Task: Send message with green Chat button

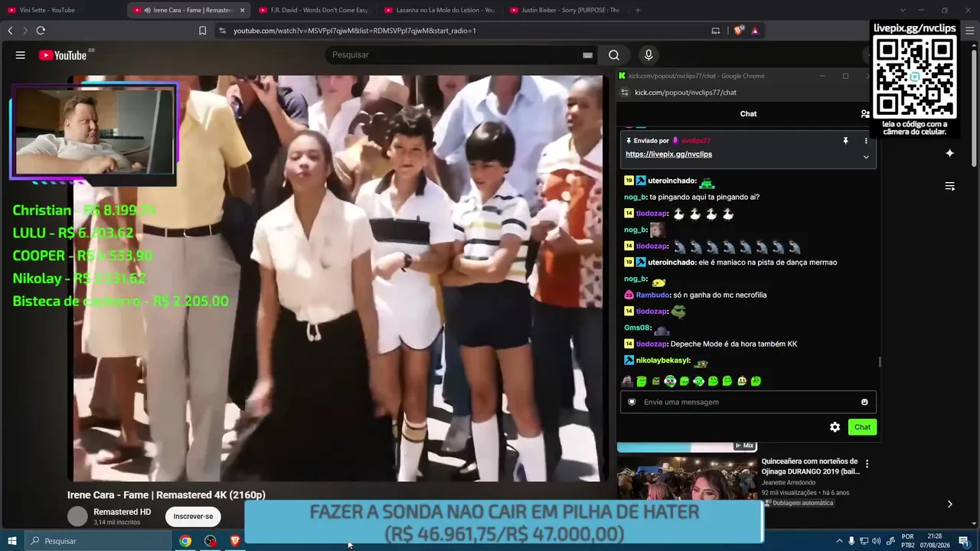Action: 862,427
